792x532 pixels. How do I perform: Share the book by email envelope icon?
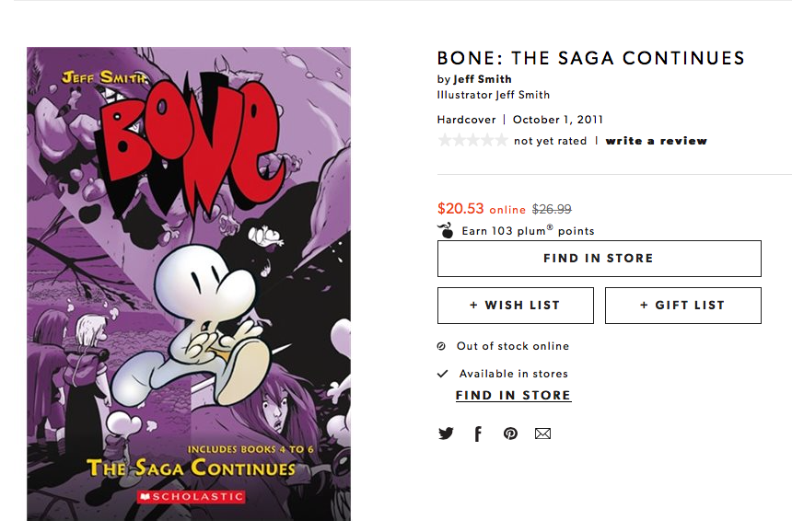542,434
